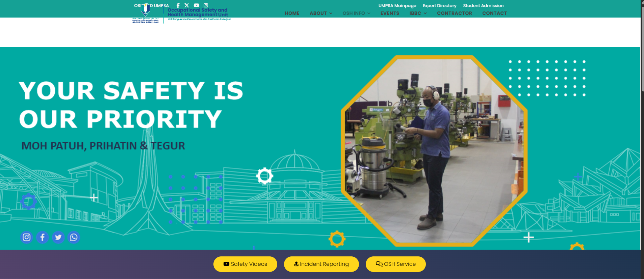Open the OSH Service button
This screenshot has width=644, height=279.
point(395,264)
